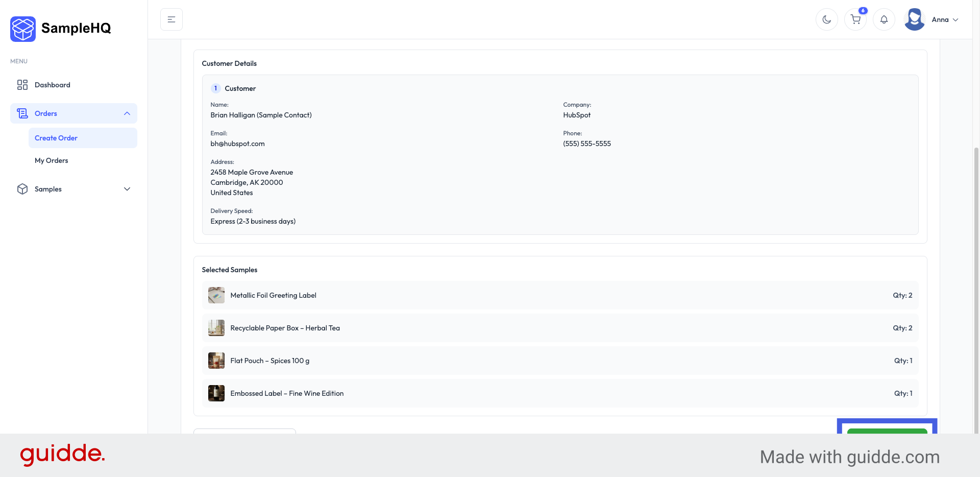Click Flat Pouch – Spices 100 g name
Image resolution: width=980 pixels, height=477 pixels.
270,361
